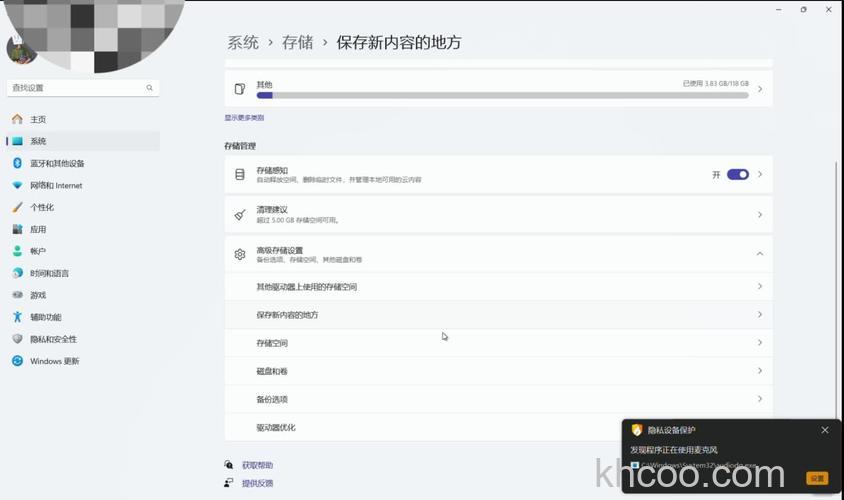Click the 清理建议 broom icon

click(x=240, y=215)
